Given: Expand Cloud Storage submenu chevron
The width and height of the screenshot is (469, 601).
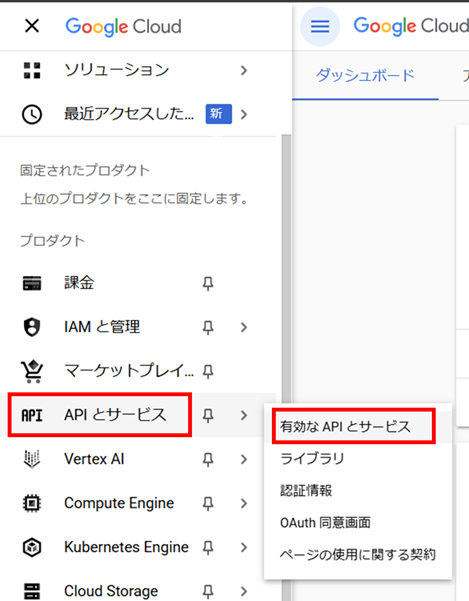Looking at the screenshot, I should 244,591.
